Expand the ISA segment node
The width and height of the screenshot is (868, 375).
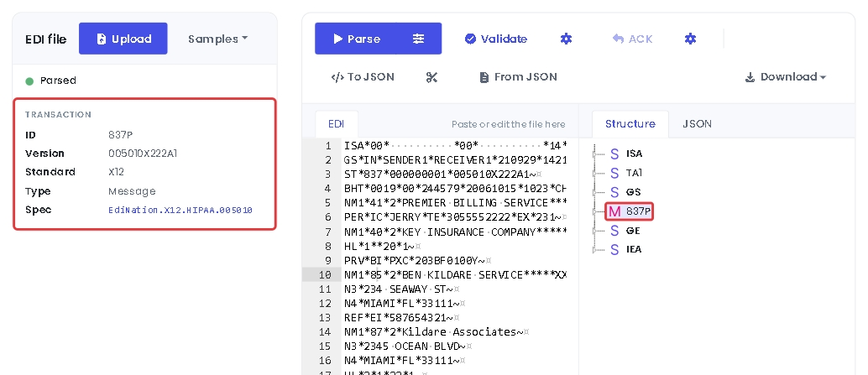tap(596, 154)
